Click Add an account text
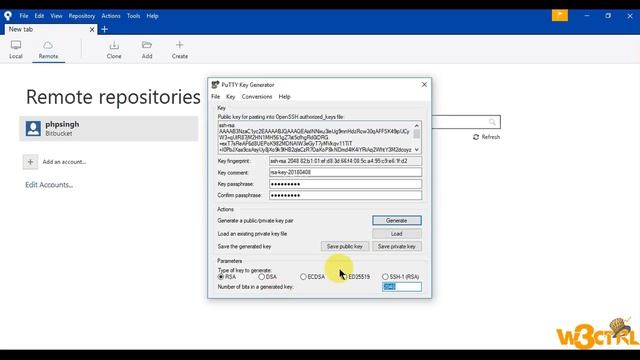The width and height of the screenshot is (640, 360). pos(64,162)
